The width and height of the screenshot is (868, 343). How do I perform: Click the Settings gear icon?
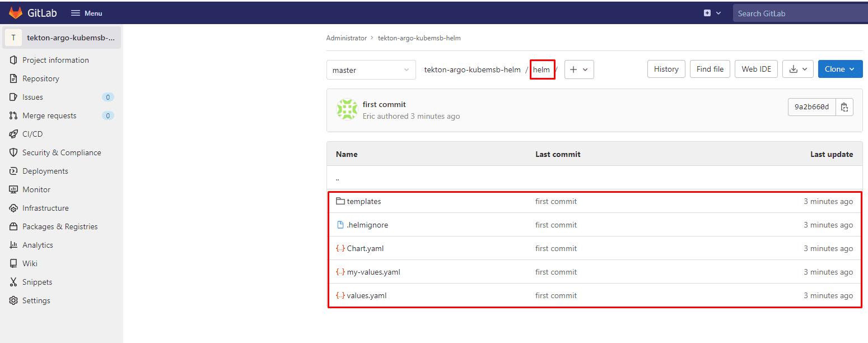tap(13, 300)
